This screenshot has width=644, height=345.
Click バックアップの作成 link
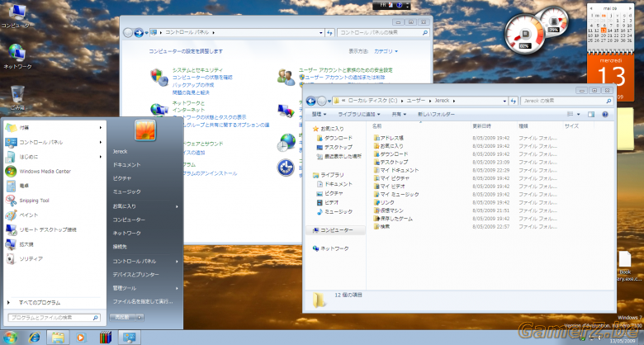pyautogui.click(x=193, y=85)
